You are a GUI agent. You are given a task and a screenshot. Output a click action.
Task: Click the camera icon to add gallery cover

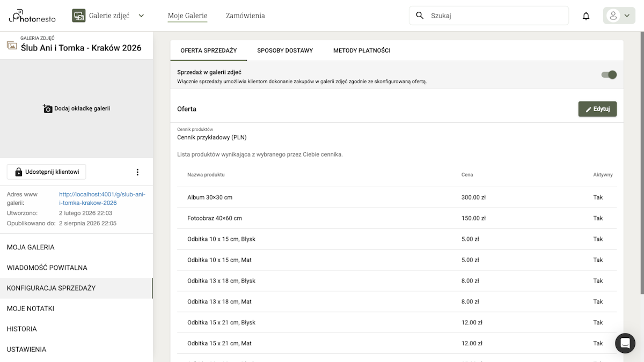coord(48,109)
